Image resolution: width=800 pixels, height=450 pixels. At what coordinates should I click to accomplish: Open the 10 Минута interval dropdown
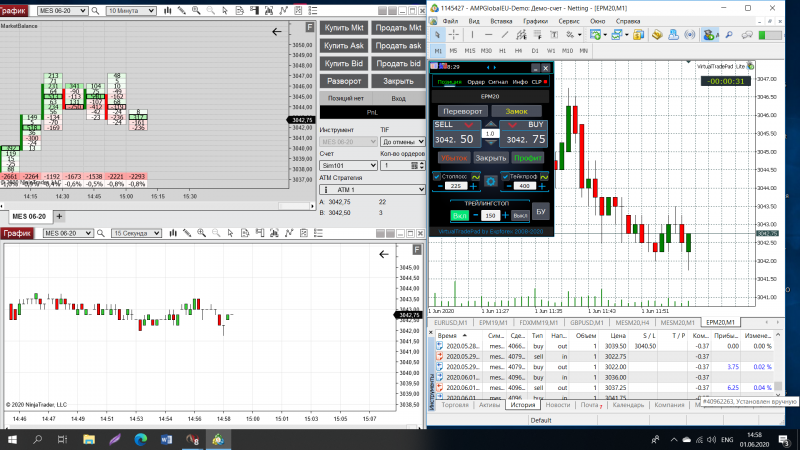pos(131,10)
